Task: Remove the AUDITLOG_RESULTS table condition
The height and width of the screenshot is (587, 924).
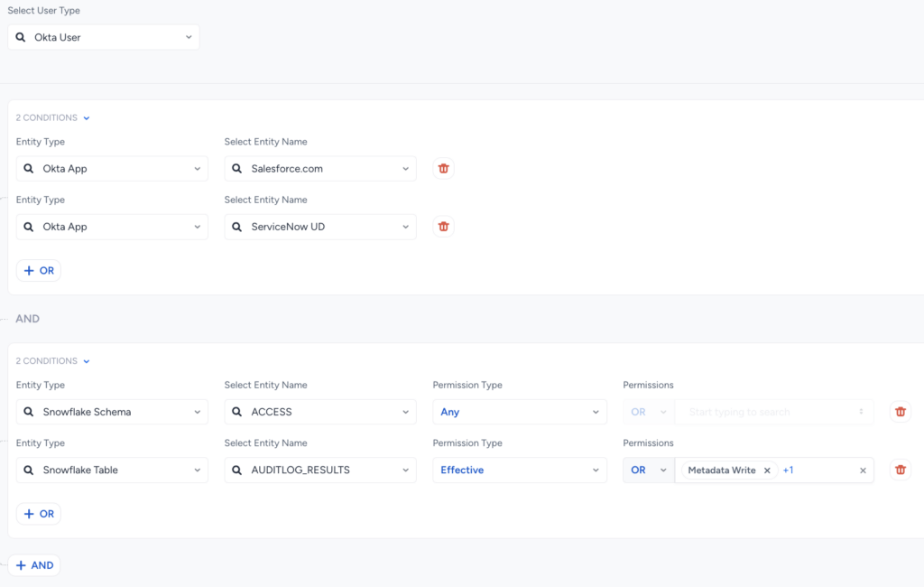Action: (900, 470)
